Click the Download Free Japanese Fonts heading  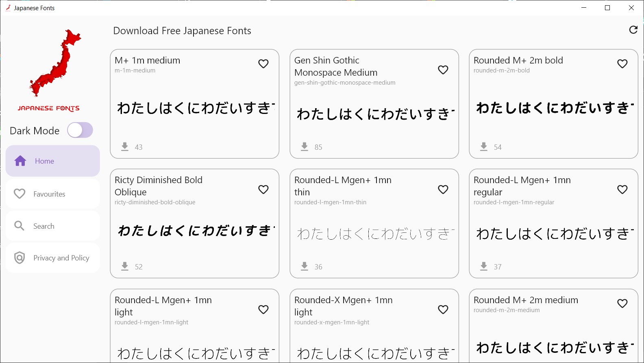(x=182, y=31)
